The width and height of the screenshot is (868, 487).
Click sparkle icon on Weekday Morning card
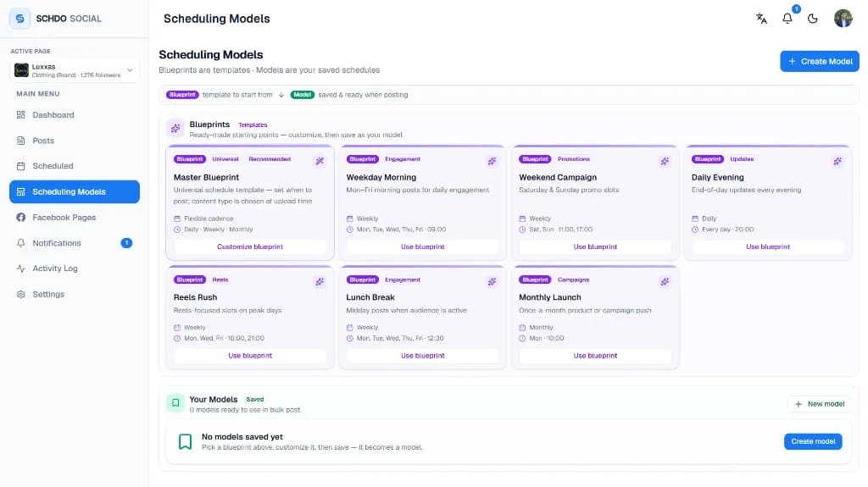pos(492,162)
